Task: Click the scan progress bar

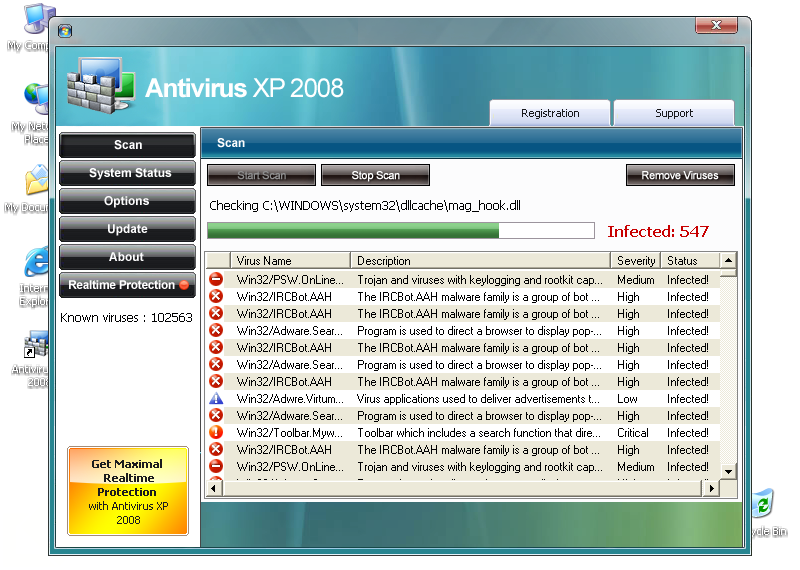Action: click(401, 231)
